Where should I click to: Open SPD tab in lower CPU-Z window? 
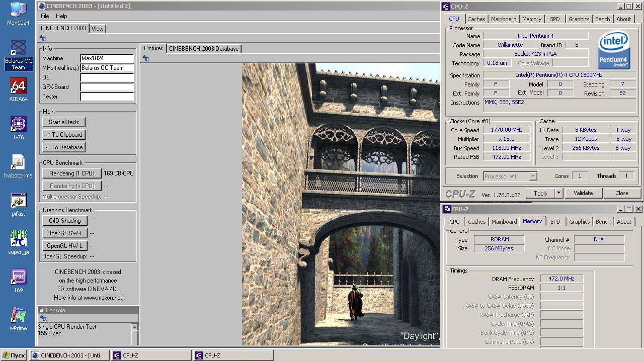tap(555, 222)
